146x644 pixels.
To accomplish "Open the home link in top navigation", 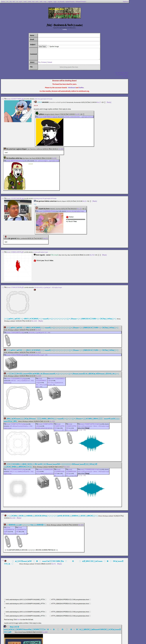I will [x=3, y=2].
